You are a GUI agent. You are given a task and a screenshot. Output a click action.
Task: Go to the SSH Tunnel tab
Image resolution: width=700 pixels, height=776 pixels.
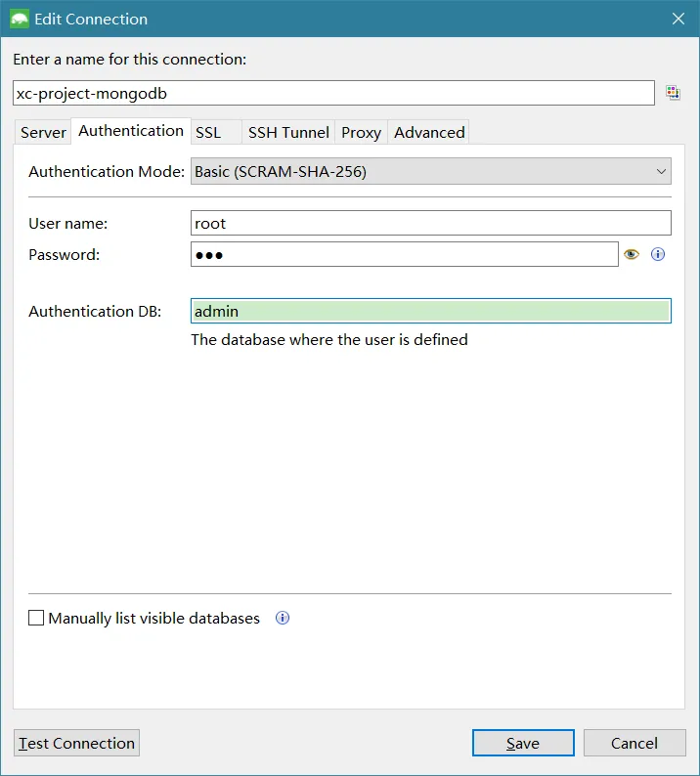[288, 132]
